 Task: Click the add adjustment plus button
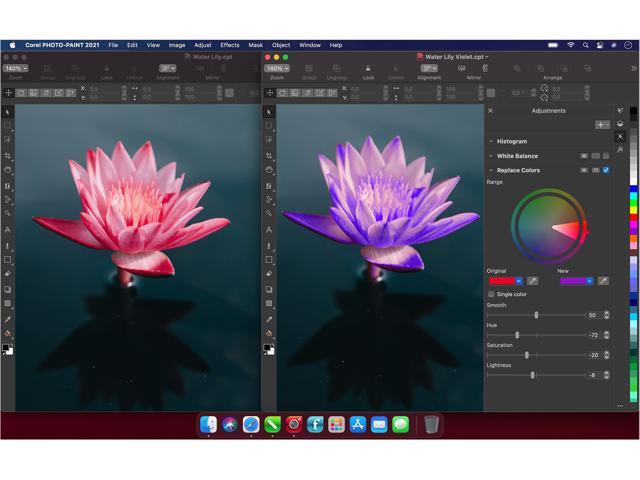tap(599, 125)
